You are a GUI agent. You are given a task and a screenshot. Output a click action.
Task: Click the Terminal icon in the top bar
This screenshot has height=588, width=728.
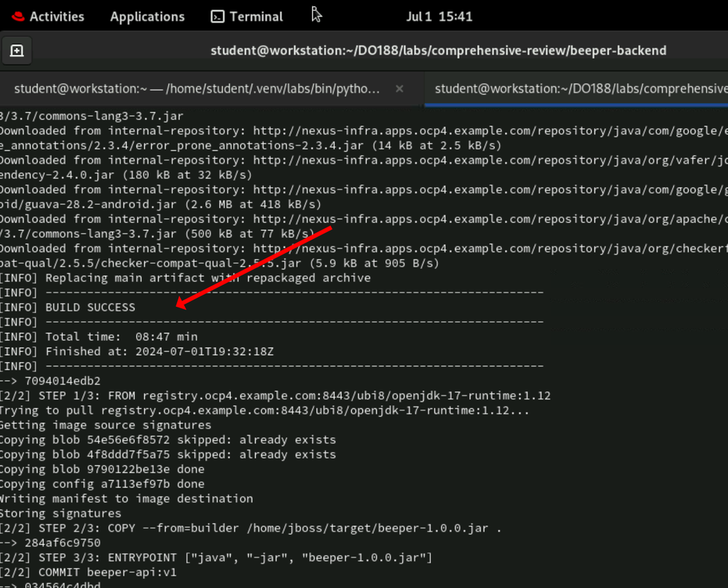(217, 16)
